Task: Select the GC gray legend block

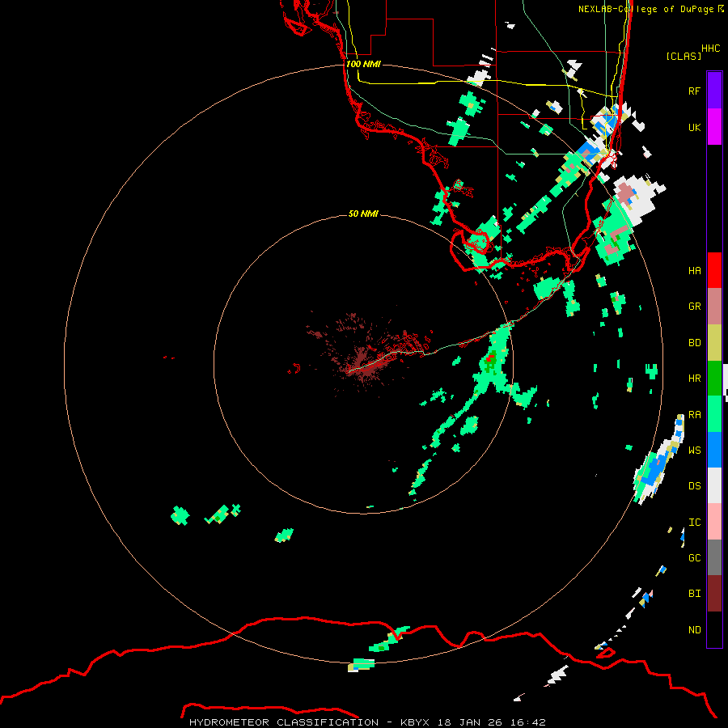Action: 714,557
